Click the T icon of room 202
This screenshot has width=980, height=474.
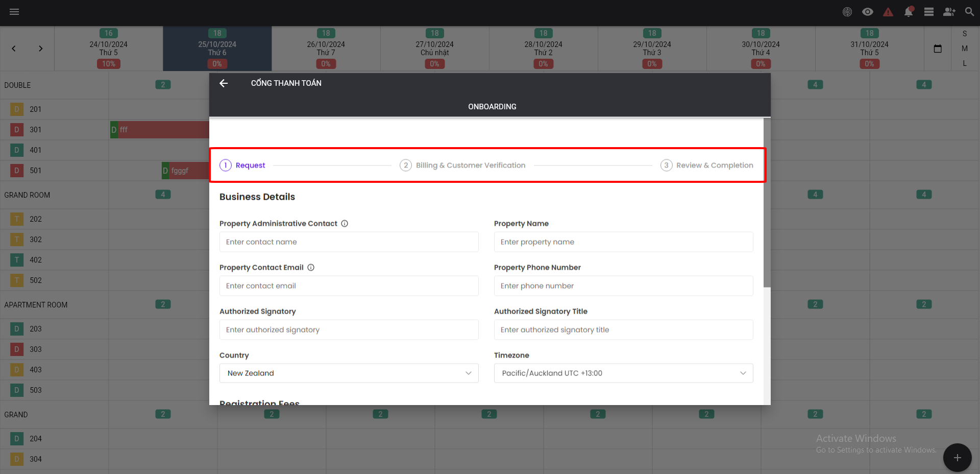coord(17,219)
